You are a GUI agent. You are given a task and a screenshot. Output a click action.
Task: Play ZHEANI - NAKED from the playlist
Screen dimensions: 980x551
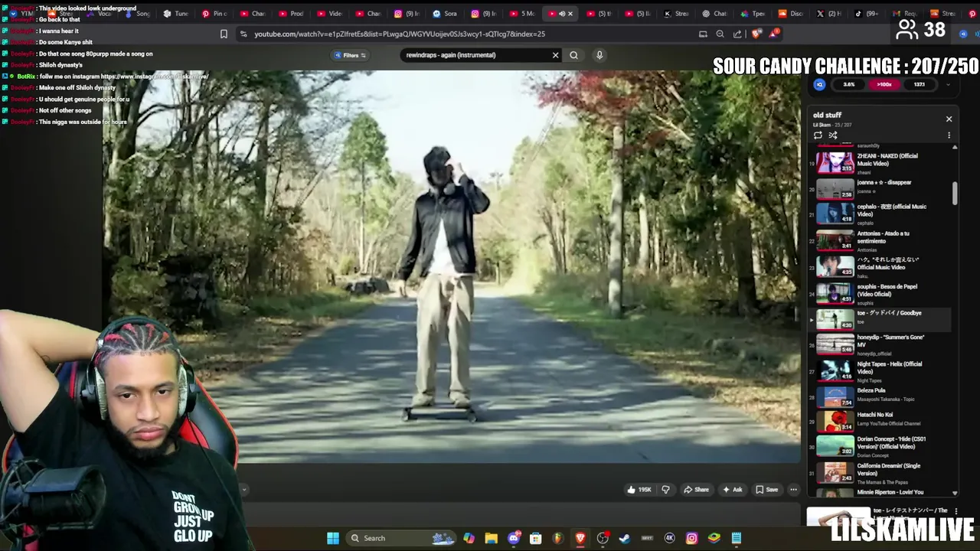(880, 162)
